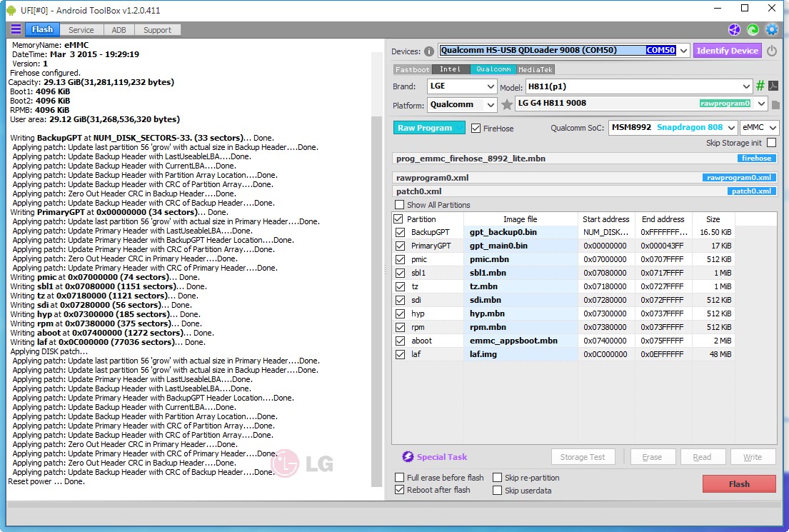The width and height of the screenshot is (789, 532).
Task: Click the green refresh update icon
Action: click(753, 30)
